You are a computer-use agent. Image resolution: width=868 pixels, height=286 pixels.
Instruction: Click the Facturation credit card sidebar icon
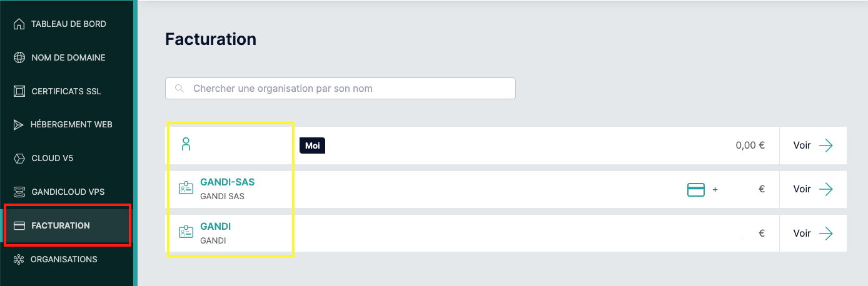[x=19, y=225]
